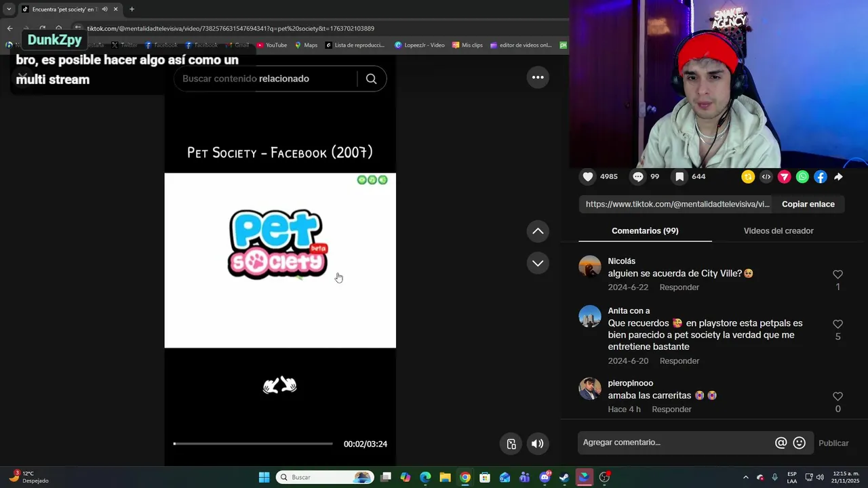The height and width of the screenshot is (488, 868).
Task: Click the auto-scroll icon beside volume
Action: click(511, 444)
